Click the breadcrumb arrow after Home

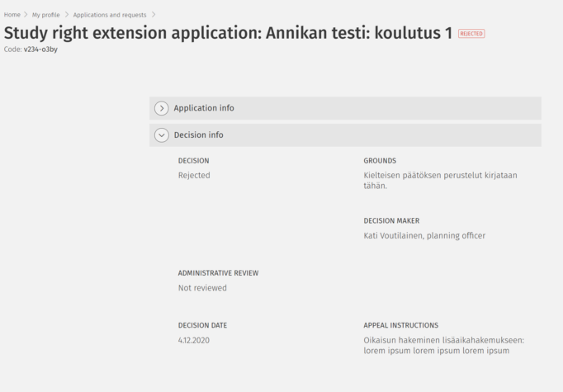[26, 15]
